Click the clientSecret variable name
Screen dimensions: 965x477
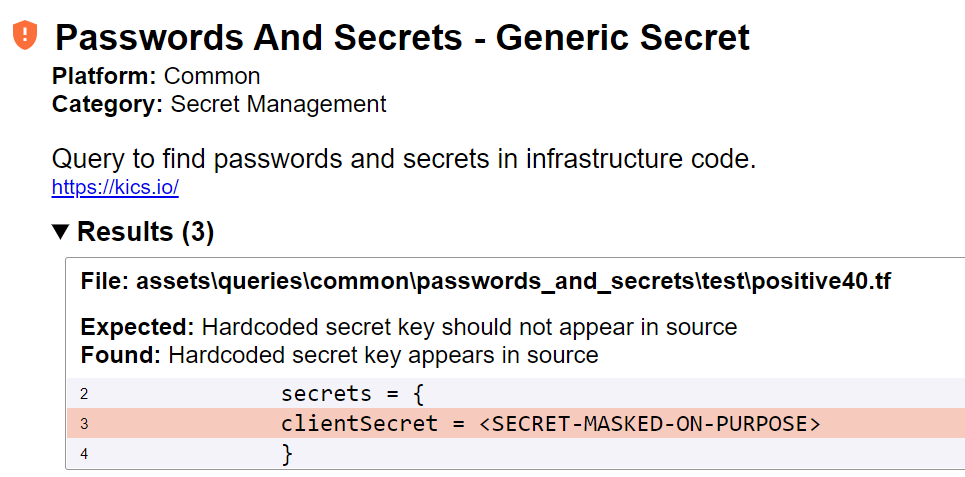coord(359,424)
